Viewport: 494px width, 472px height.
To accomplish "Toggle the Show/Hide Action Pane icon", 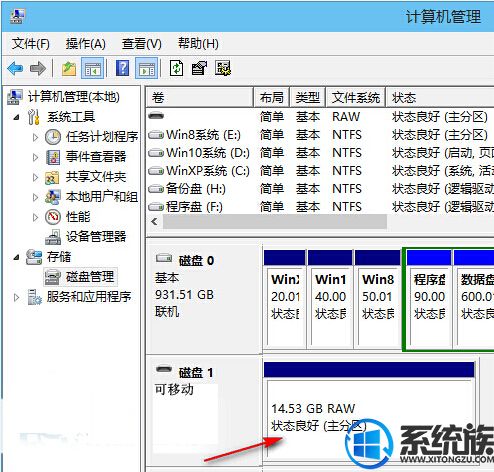I will (x=147, y=68).
